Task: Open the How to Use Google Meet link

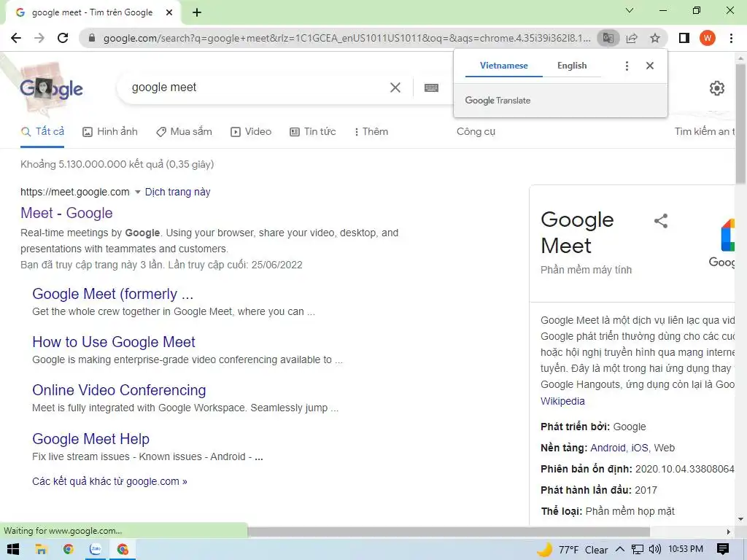Action: (x=114, y=342)
